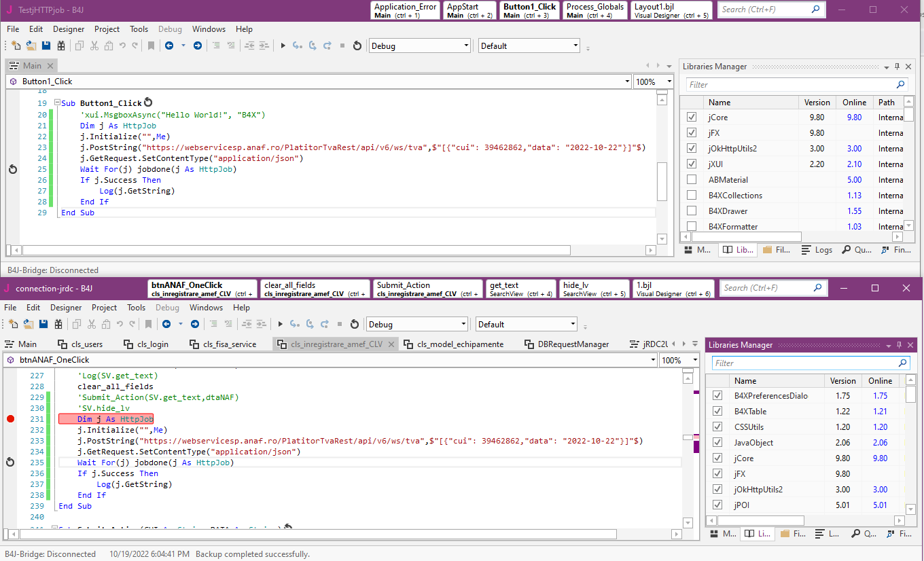924x561 pixels.
Task: Click navigate backward arrow in TestjHTTPjob toolbar
Action: click(168, 46)
